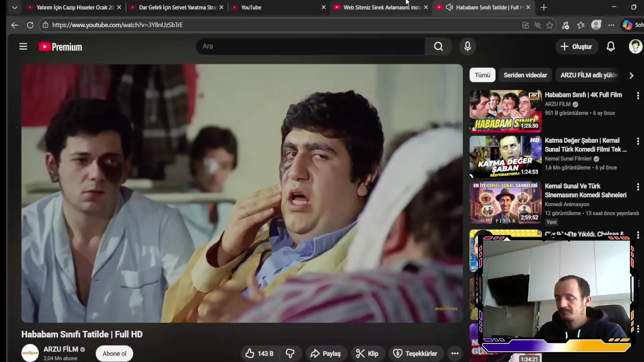Screen dimensions: 644x362
Task: Close the Web Siteniz Sinek Avlamasın tab
Action: pos(426,8)
